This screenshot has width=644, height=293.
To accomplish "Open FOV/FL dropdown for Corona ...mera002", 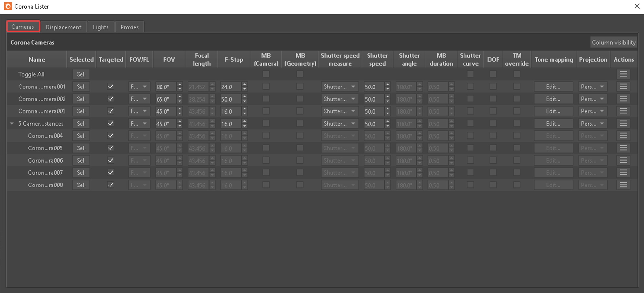I will point(139,99).
